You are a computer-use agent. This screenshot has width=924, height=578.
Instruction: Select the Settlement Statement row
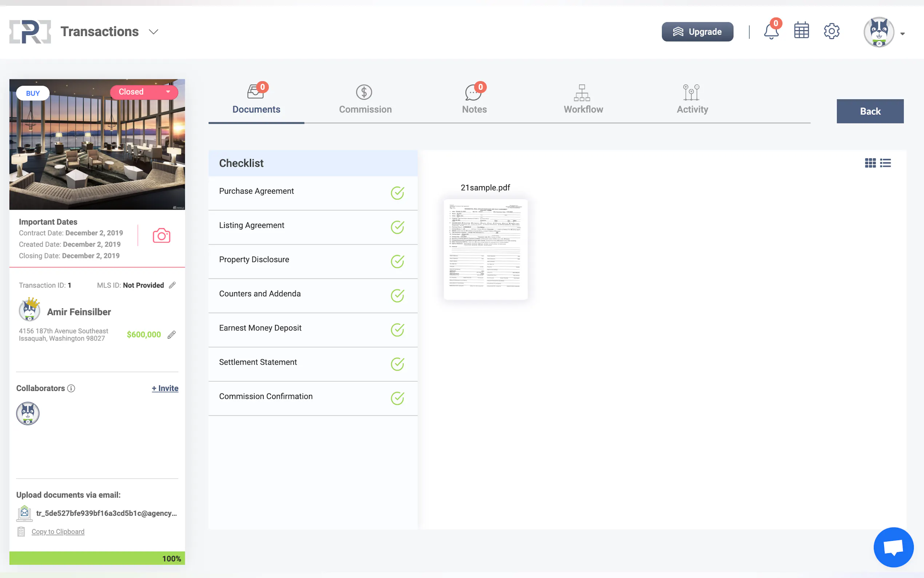313,364
